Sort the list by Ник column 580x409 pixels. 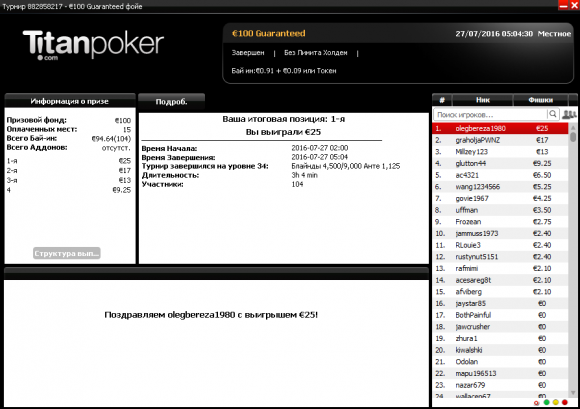483,100
